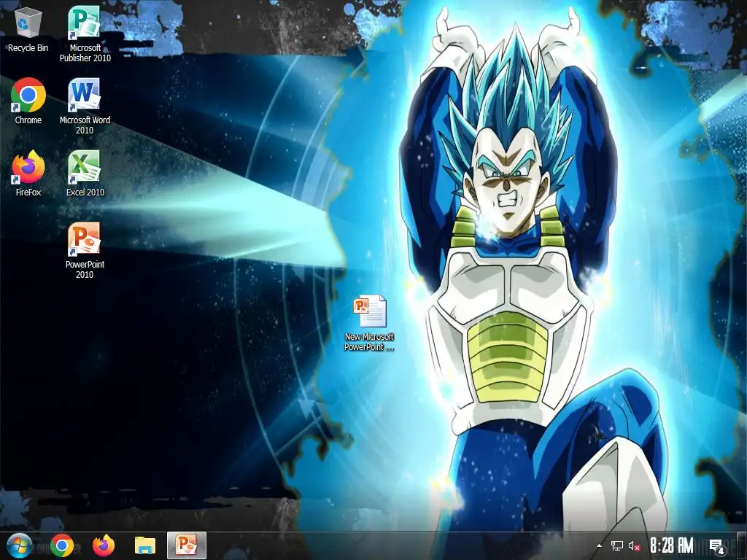Click the Show Desktop strip in the taskbar

(742, 545)
